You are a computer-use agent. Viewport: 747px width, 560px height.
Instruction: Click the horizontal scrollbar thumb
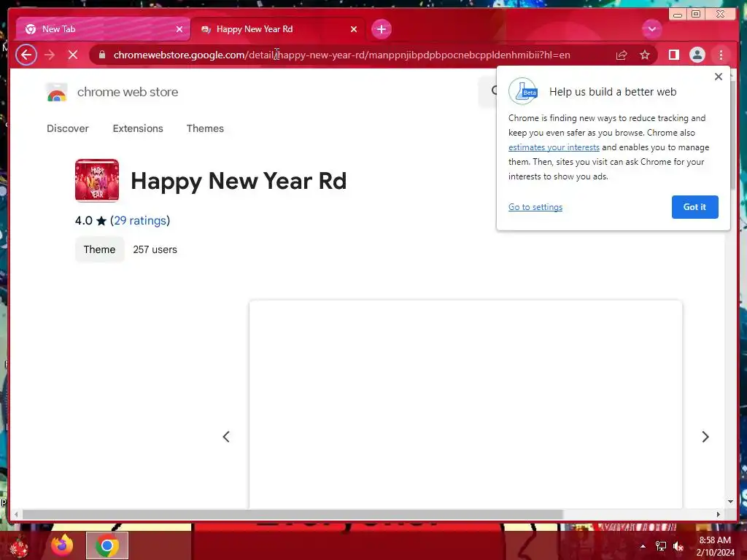293,514
